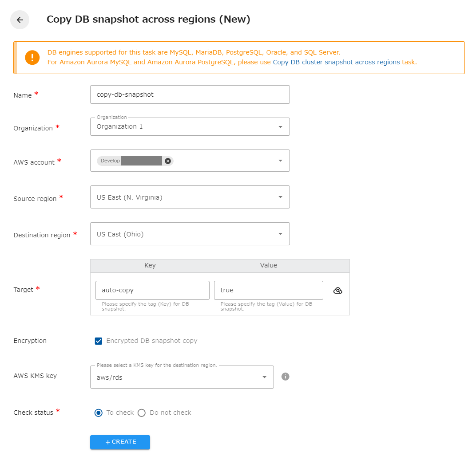Click the Value column header in the Target table
Image resolution: width=476 pixels, height=460 pixels.
tap(268, 265)
